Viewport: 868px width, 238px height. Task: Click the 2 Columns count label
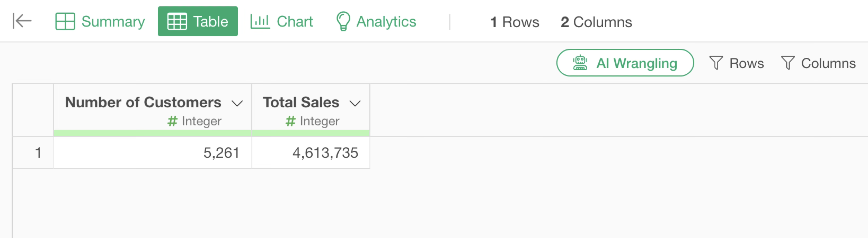(596, 22)
